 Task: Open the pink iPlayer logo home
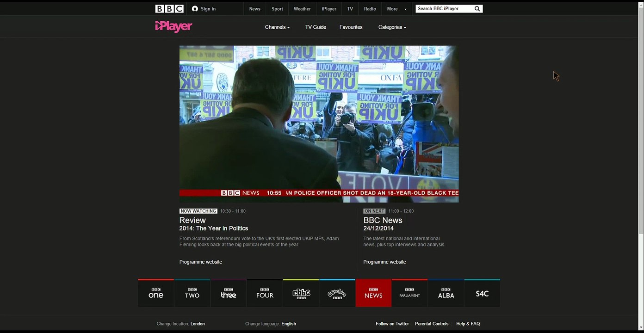point(173,27)
